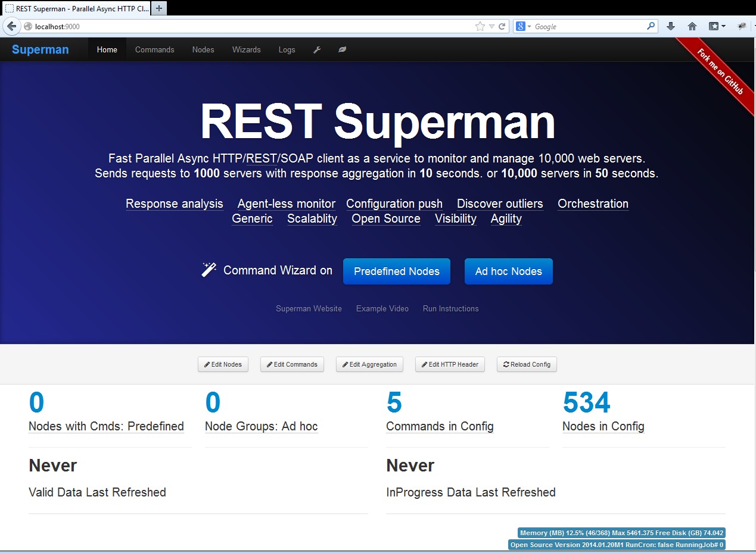Image resolution: width=756 pixels, height=553 pixels.
Task: Go back with the browser back arrow
Action: (11, 26)
